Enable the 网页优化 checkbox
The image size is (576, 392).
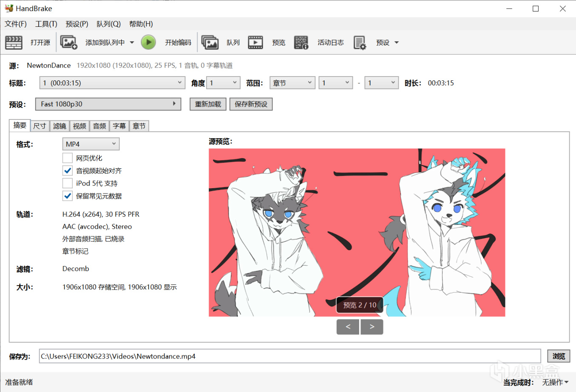point(68,158)
